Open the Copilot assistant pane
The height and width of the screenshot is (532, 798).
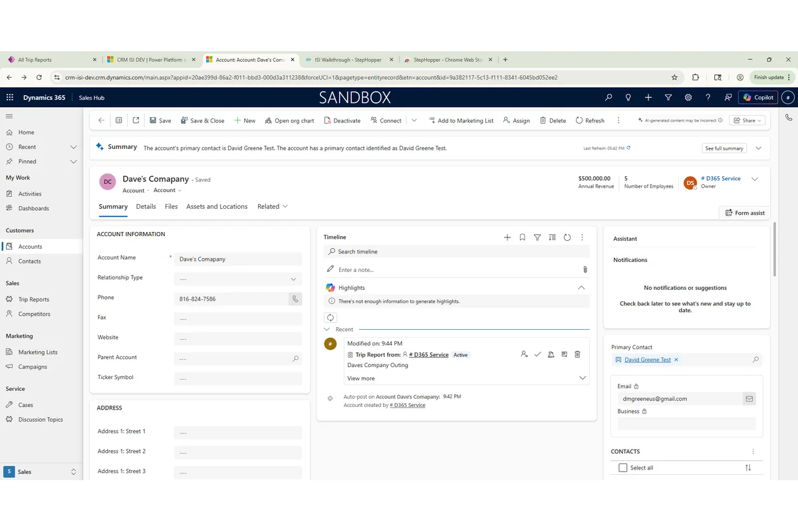coord(757,97)
